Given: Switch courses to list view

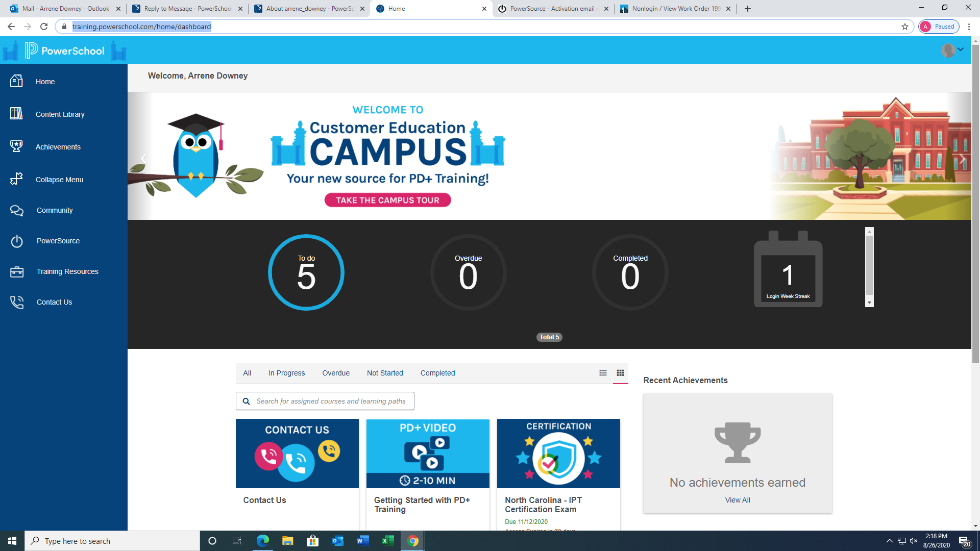Looking at the screenshot, I should point(603,373).
